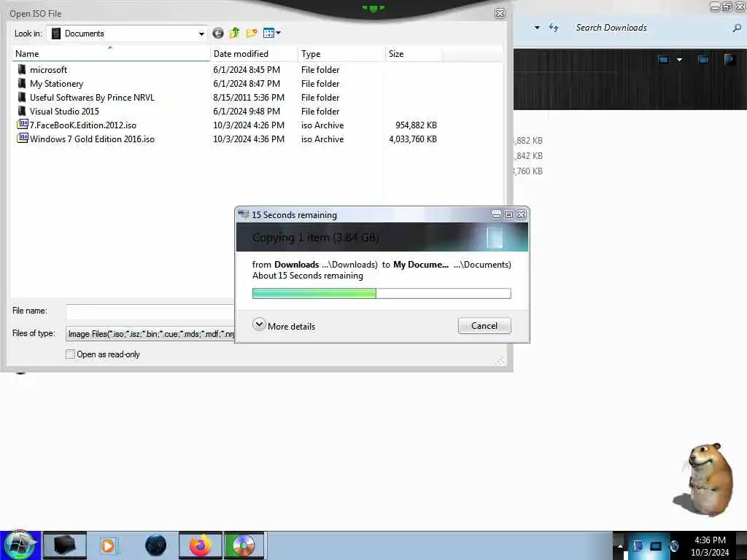Click the refresh arrows icon in Explorer address bar
The height and width of the screenshot is (560, 747).
click(x=554, y=27)
